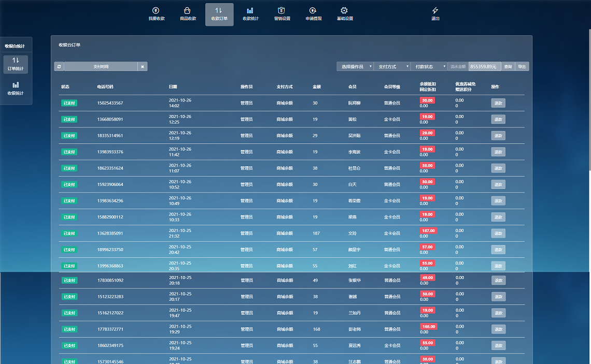This screenshot has height=364, width=591.
Task: Click the 导出 export button
Action: [522, 66]
